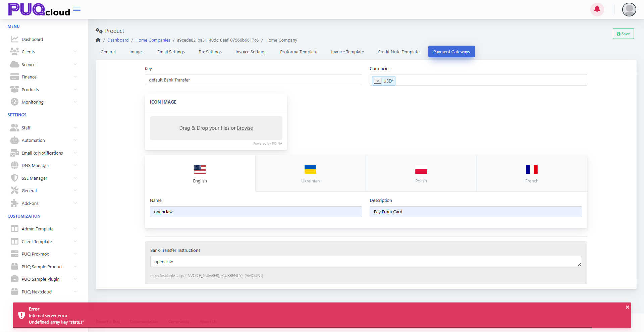Switch to the Invoice Settings tab
This screenshot has height=332, width=644.
pyautogui.click(x=251, y=52)
